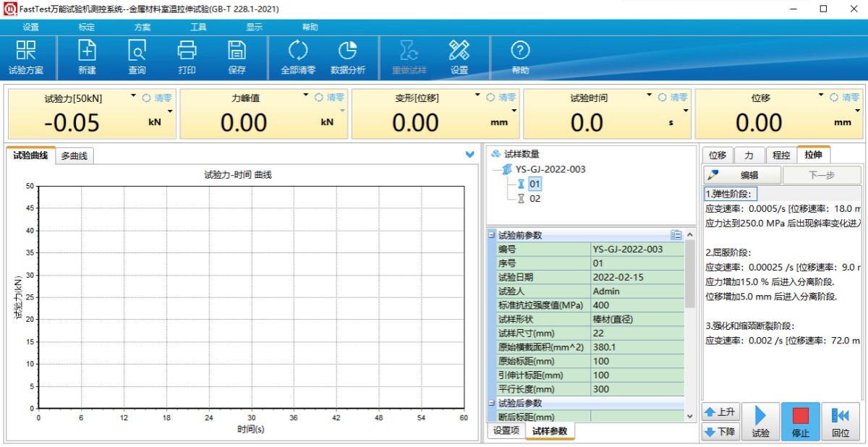Switch to the 力 control tab
Screen dimensions: 868x447
[x=749, y=155]
